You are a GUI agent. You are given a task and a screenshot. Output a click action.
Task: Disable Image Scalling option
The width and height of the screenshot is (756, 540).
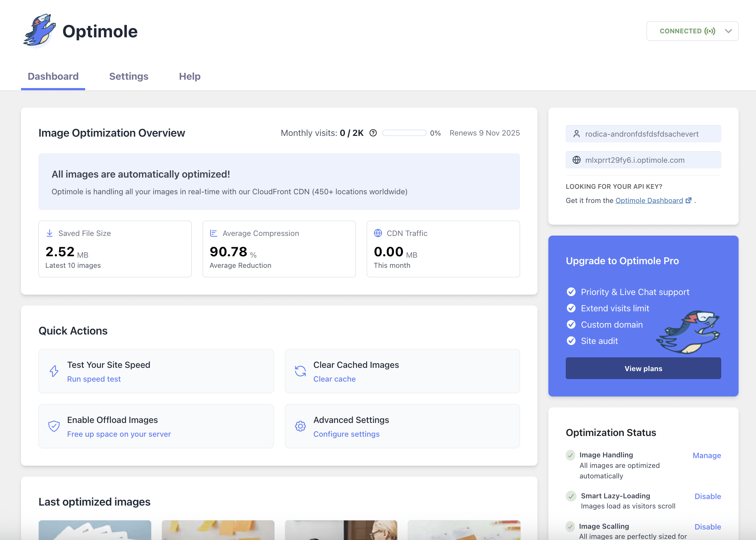click(707, 527)
